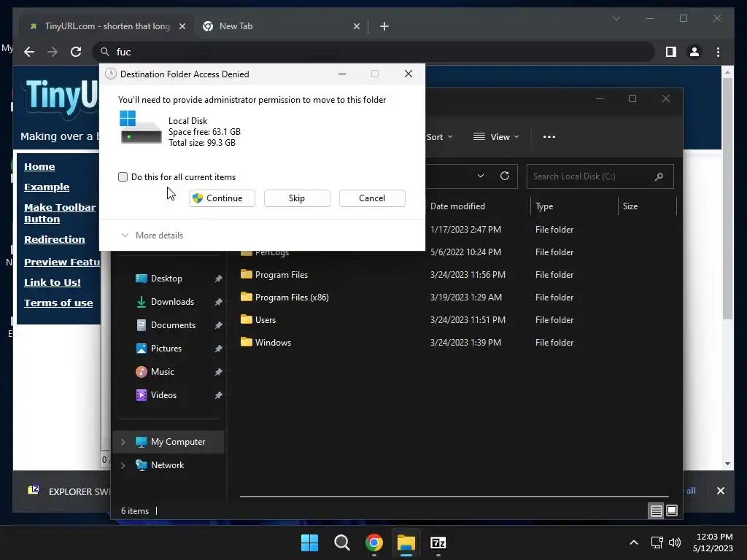Open Windows Start button
The height and width of the screenshot is (560, 747).
[x=309, y=542]
